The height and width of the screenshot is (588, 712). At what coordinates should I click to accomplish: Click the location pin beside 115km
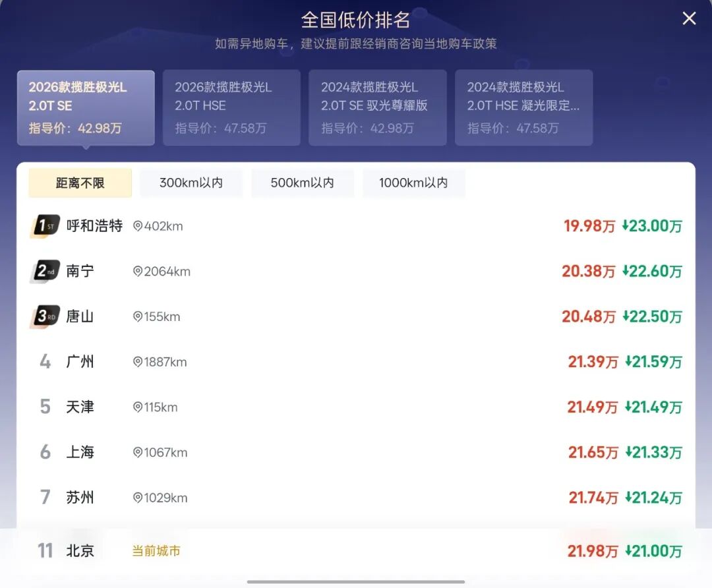pos(138,407)
